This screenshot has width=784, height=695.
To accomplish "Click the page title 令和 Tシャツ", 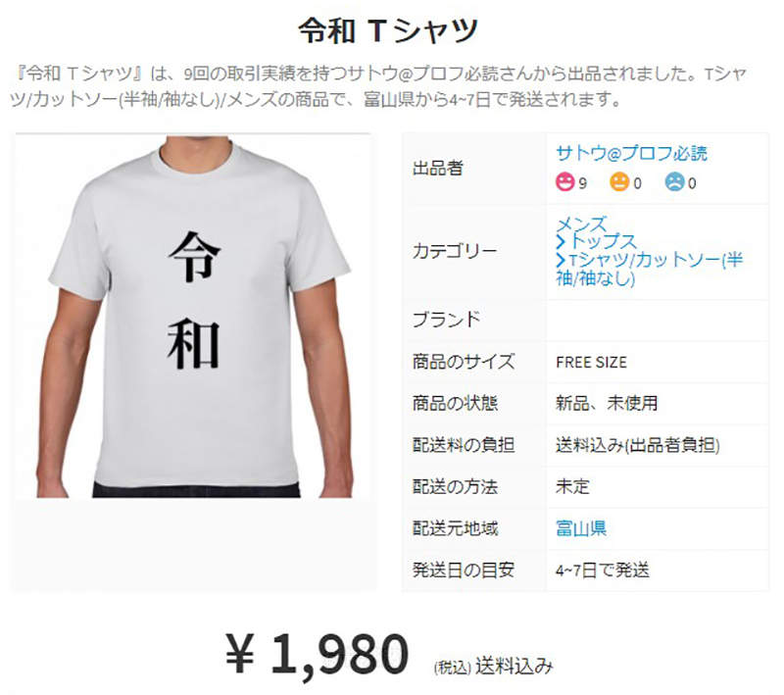I will pos(388,30).
